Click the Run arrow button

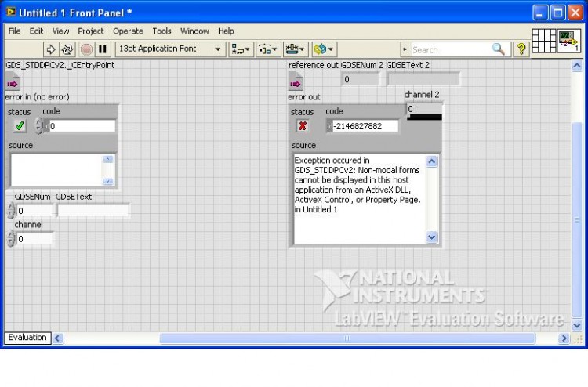[x=51, y=49]
